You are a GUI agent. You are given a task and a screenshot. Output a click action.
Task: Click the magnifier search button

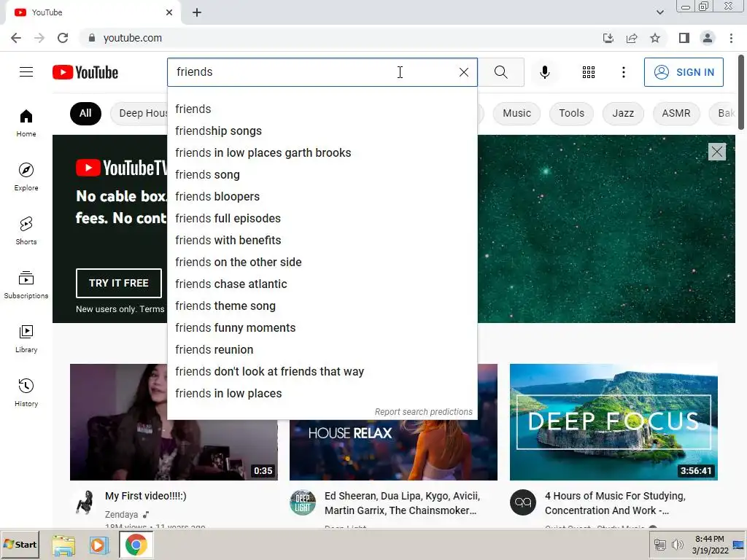click(x=500, y=72)
